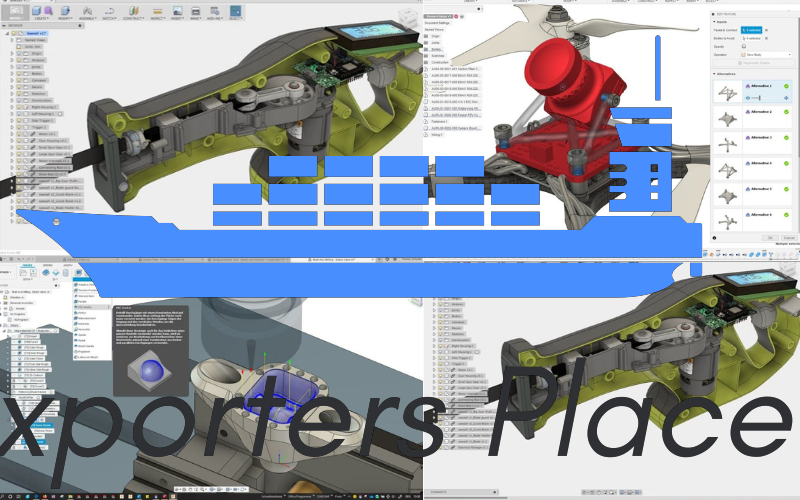Open the ASSEMBLE menu in upper saw window
The width and height of the screenshot is (800, 500).
87,18
